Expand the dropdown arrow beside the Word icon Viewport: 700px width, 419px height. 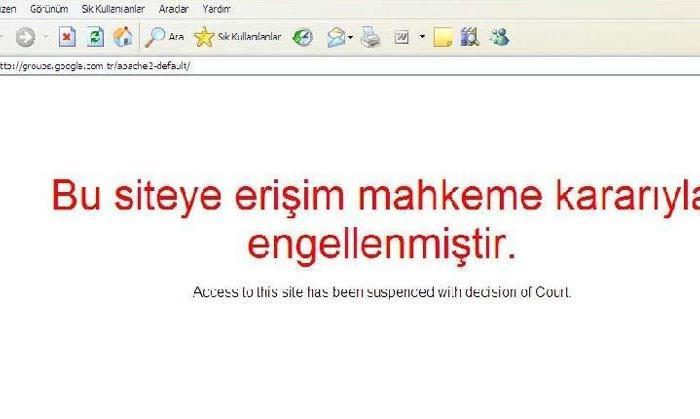422,38
